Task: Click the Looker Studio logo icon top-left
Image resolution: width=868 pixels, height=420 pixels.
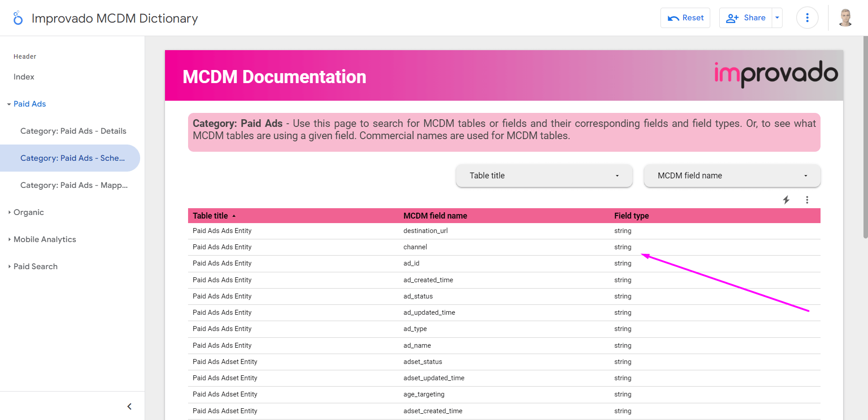Action: (x=17, y=18)
